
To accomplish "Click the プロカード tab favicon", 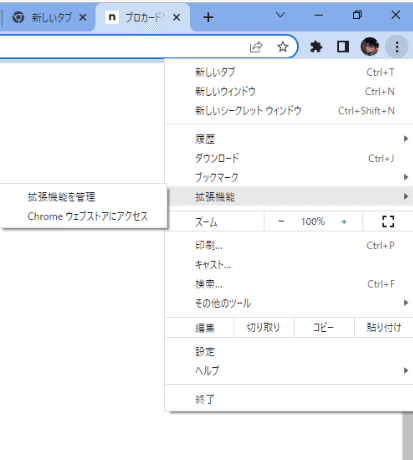I will click(x=112, y=17).
